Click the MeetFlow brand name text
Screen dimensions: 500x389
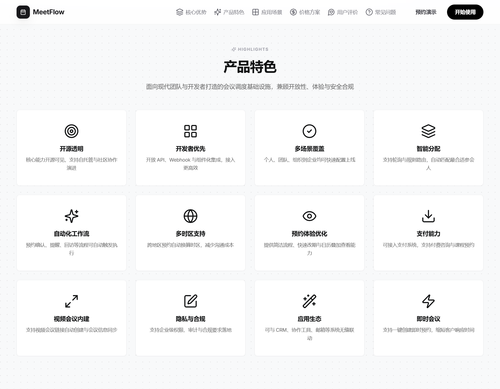click(x=48, y=12)
